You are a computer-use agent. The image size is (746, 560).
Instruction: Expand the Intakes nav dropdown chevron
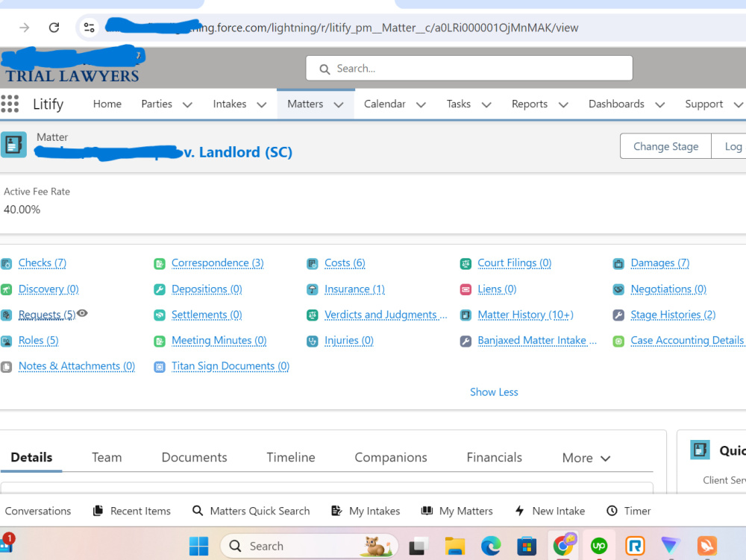point(262,104)
